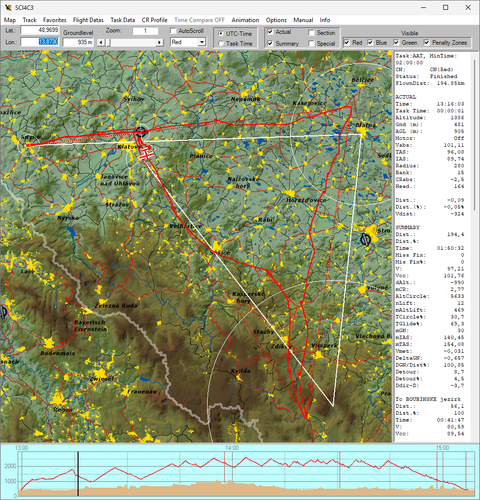Uncheck the Actual checkbox
Screen dimensions: 480x500
click(x=270, y=32)
